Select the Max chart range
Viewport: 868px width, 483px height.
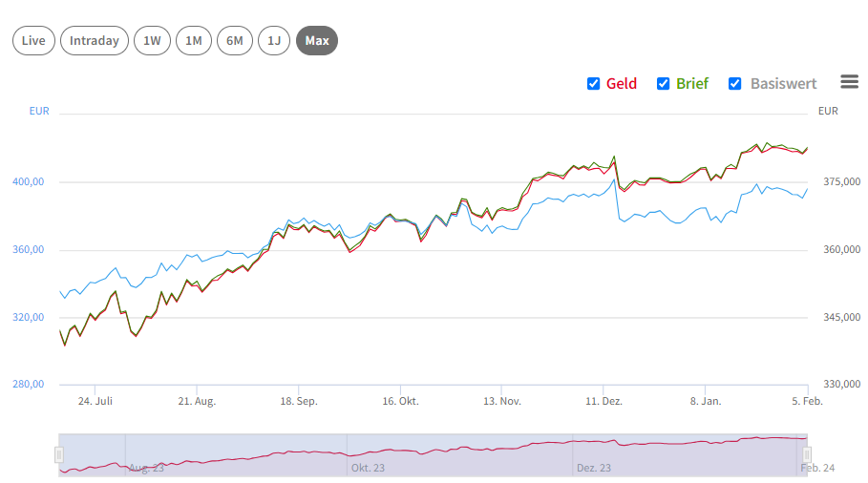pyautogui.click(x=317, y=40)
